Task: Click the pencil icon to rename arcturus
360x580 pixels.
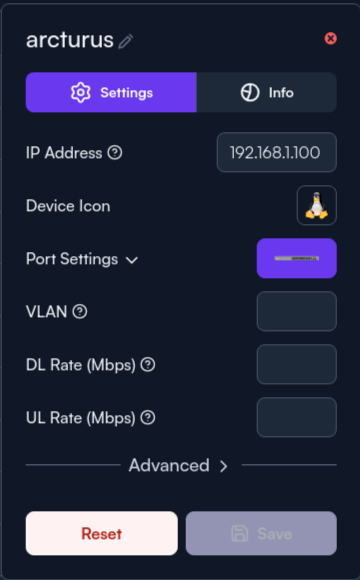Action: 126,41
